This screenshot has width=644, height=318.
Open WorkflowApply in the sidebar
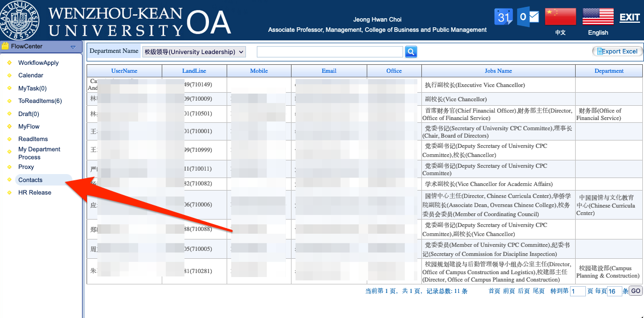coord(38,63)
